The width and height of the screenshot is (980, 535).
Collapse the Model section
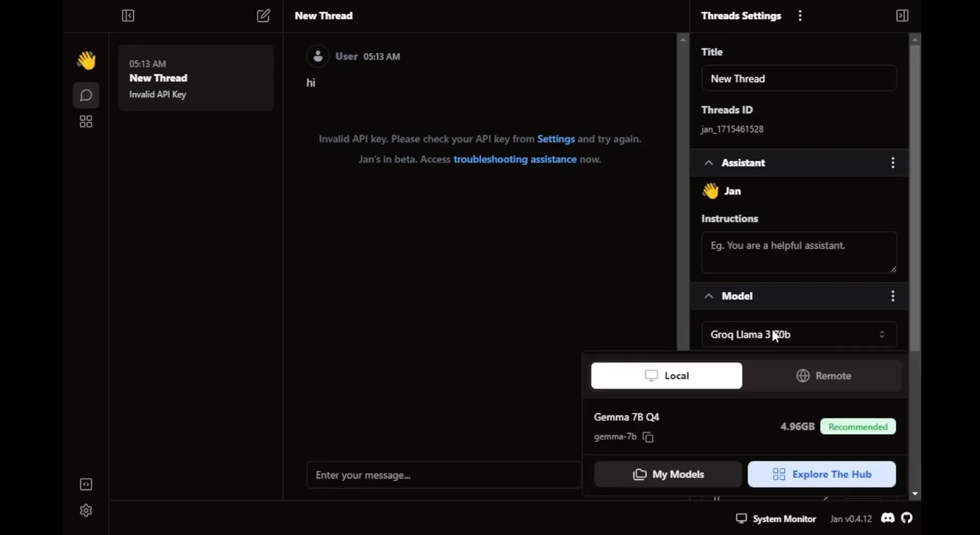pyautogui.click(x=709, y=296)
